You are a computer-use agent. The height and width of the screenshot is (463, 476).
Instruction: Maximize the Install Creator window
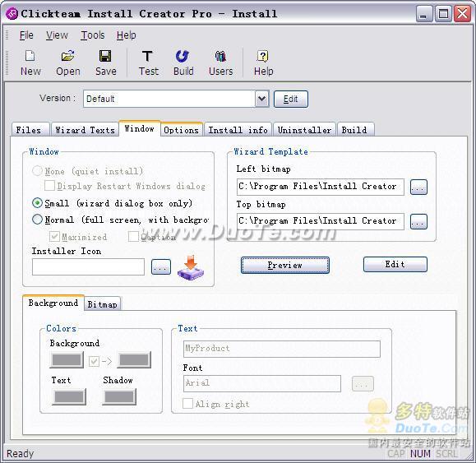click(443, 14)
